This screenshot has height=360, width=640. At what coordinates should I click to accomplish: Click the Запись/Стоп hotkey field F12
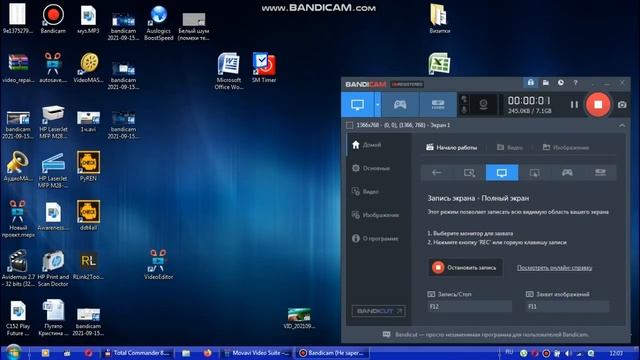pos(469,306)
